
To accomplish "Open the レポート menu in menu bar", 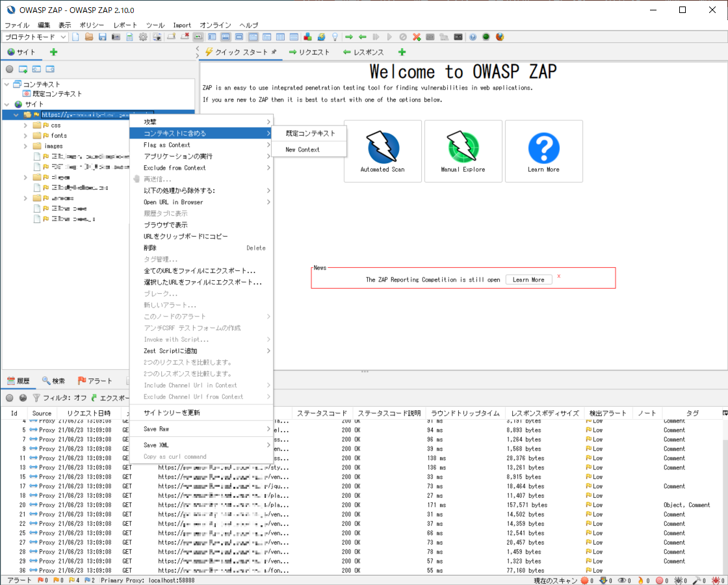I will pyautogui.click(x=125, y=25).
